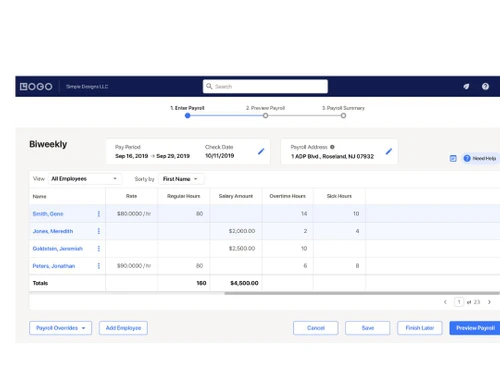This screenshot has height=375, width=500.
Task: Open employee link Smith, Gene
Action: tap(48, 214)
